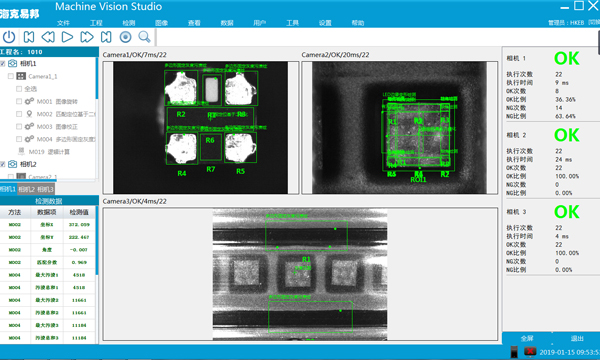This screenshot has width=600, height=360.
Task: Toggle the 相机1 checkbox in project tree
Action: [2, 64]
